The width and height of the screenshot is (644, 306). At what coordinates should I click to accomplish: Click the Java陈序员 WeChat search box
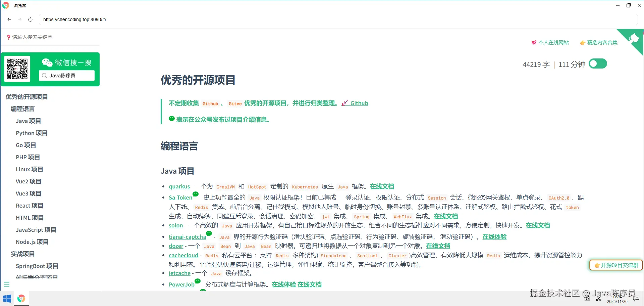pos(67,76)
